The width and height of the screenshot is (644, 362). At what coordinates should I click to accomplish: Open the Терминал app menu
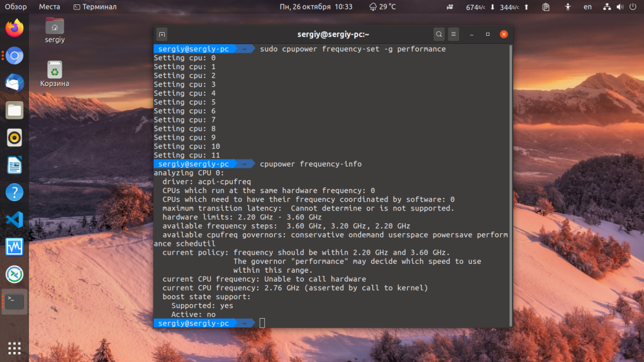[95, 6]
